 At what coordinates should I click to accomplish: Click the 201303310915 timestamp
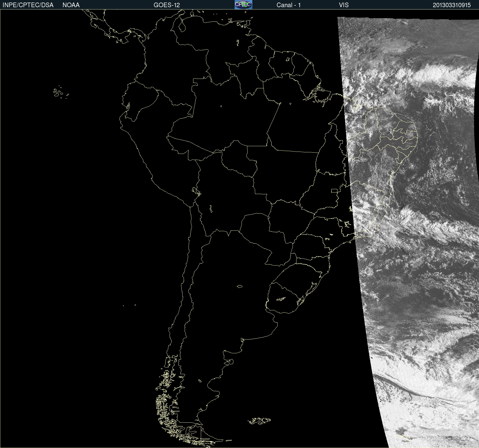(452, 5)
